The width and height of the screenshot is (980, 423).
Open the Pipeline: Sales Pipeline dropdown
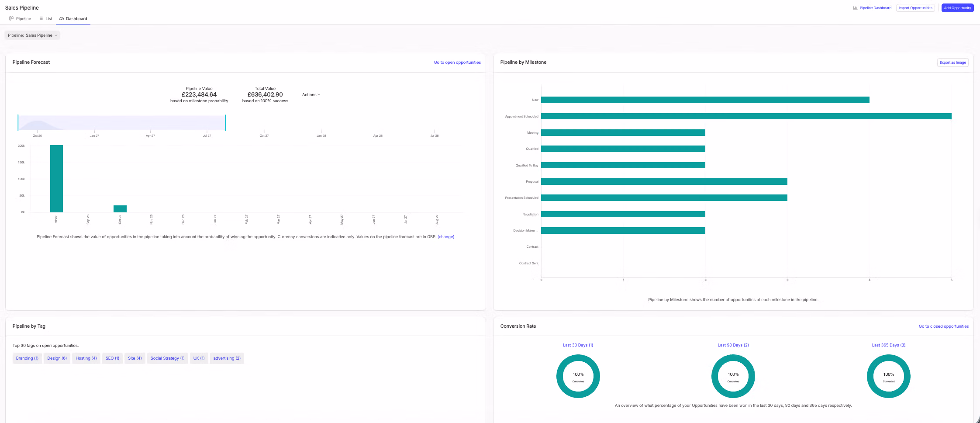click(x=32, y=35)
